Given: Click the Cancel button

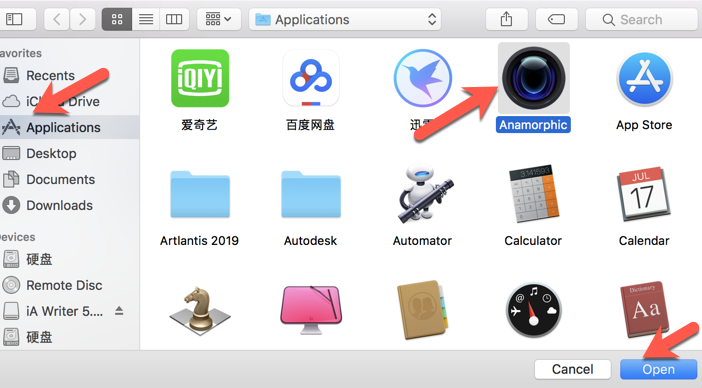Looking at the screenshot, I should (573, 369).
